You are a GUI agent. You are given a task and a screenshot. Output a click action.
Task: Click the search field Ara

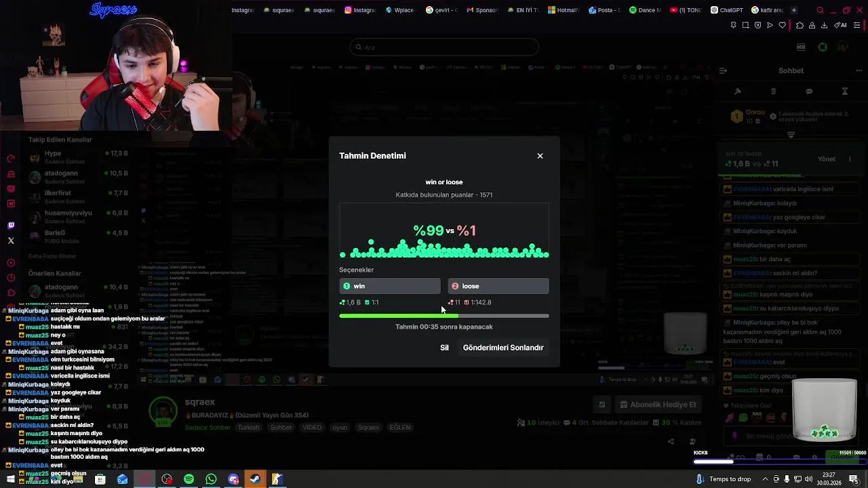(x=444, y=47)
